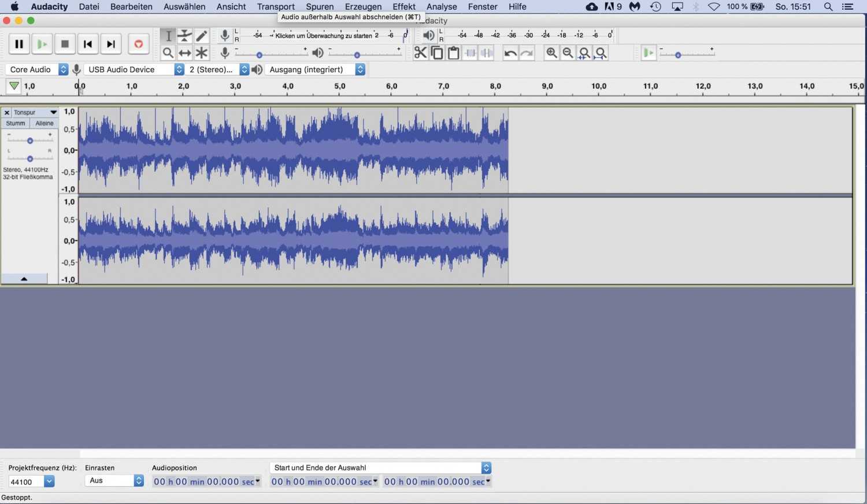Stop playback with the Stop button
The image size is (867, 504).
pos(65,44)
